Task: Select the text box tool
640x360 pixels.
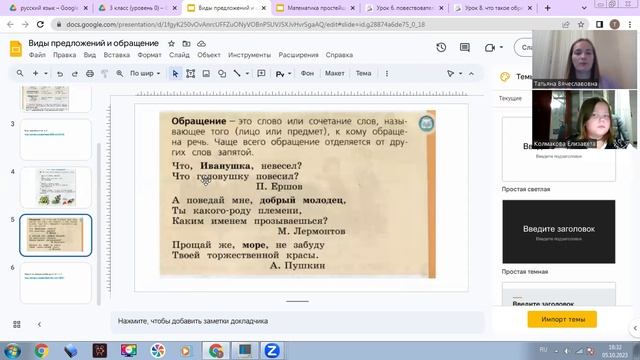Action: coord(190,74)
